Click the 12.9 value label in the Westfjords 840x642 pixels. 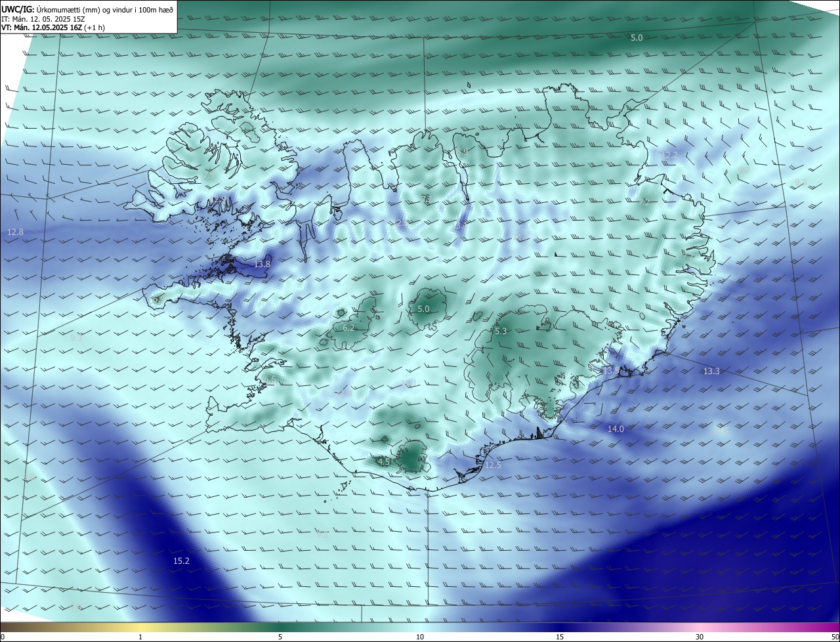(x=218, y=199)
